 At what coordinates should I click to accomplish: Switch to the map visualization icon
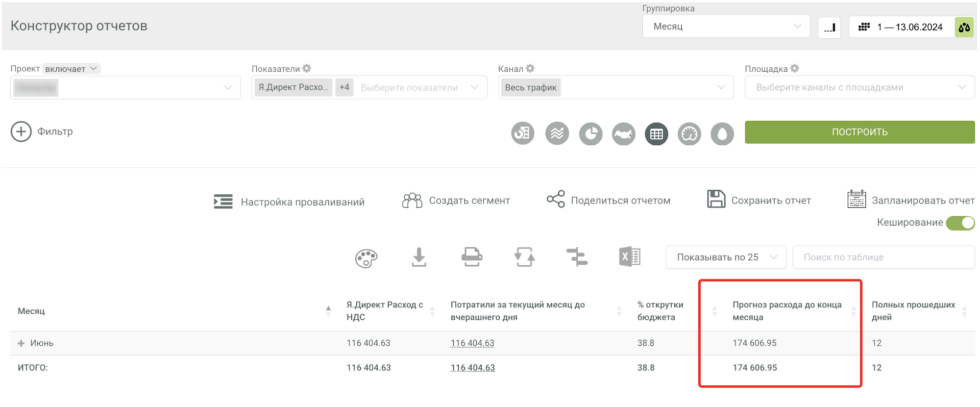tap(623, 133)
